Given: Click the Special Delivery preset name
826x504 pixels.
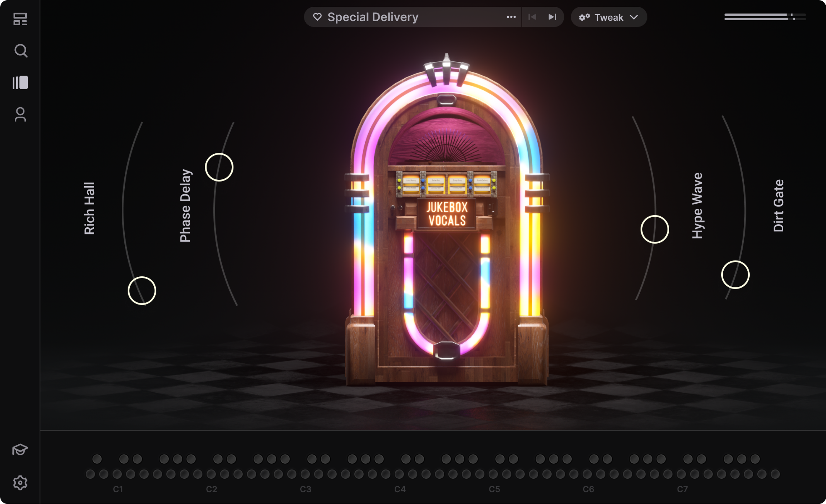Looking at the screenshot, I should pos(373,17).
